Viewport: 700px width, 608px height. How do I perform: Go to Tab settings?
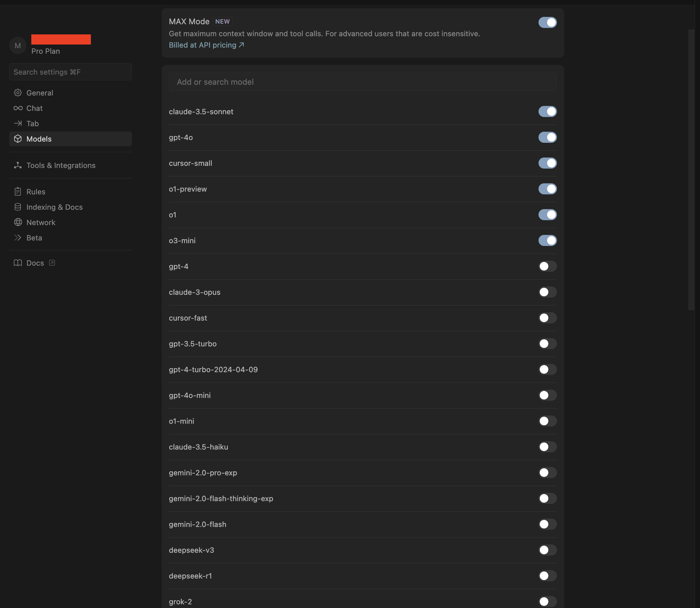[x=71, y=123]
